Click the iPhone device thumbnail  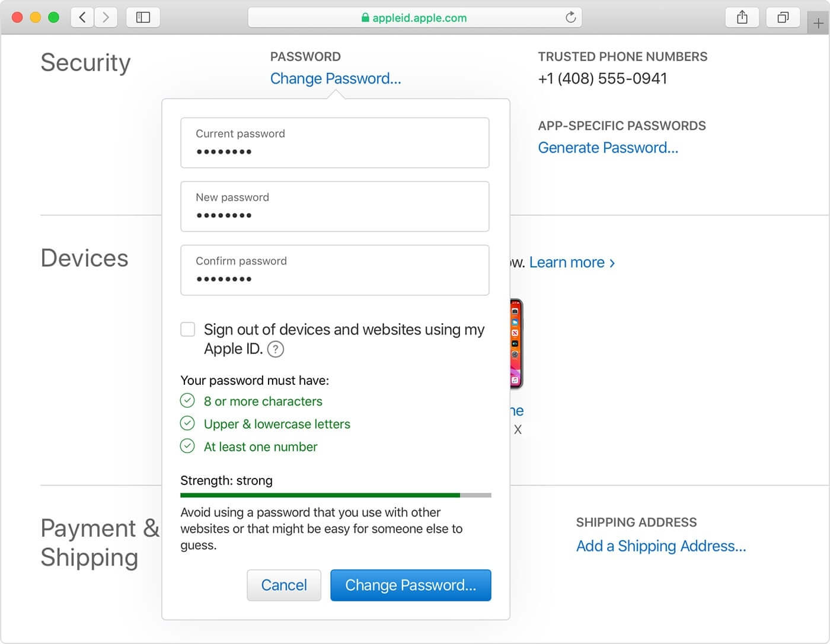pos(516,344)
